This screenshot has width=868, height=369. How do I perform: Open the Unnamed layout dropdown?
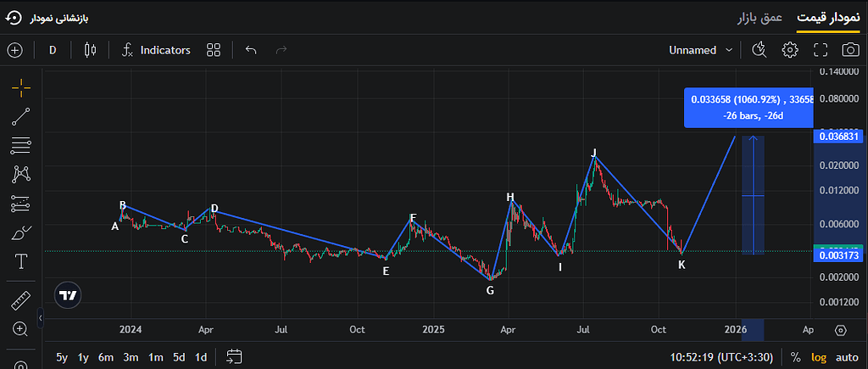(700, 50)
